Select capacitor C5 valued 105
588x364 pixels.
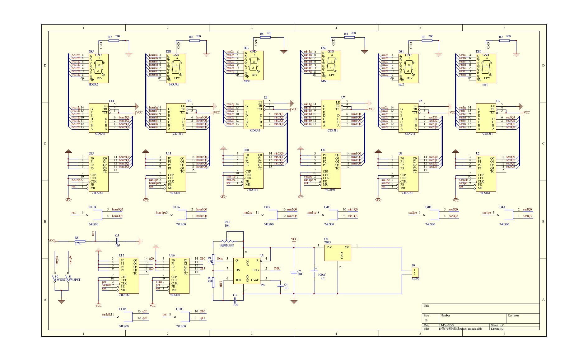117,241
